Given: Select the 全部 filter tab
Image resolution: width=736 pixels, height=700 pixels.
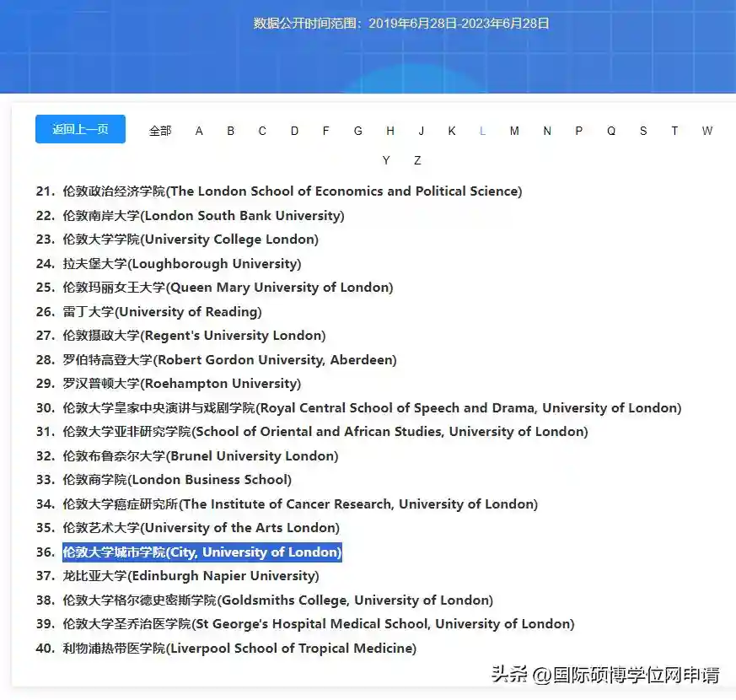Looking at the screenshot, I should point(160,131).
